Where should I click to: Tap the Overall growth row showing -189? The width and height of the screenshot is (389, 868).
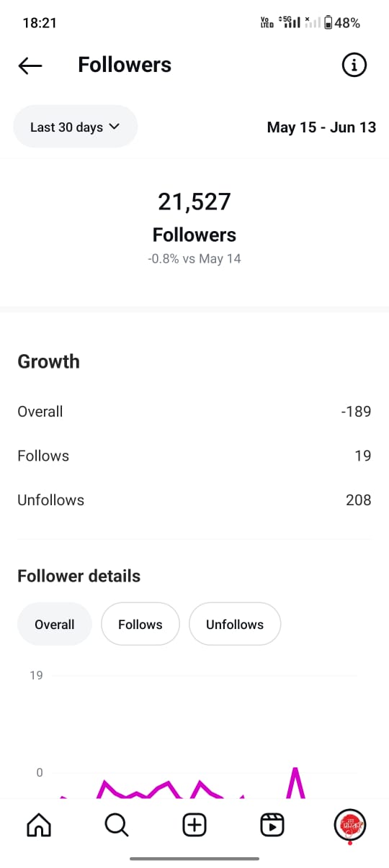point(194,412)
